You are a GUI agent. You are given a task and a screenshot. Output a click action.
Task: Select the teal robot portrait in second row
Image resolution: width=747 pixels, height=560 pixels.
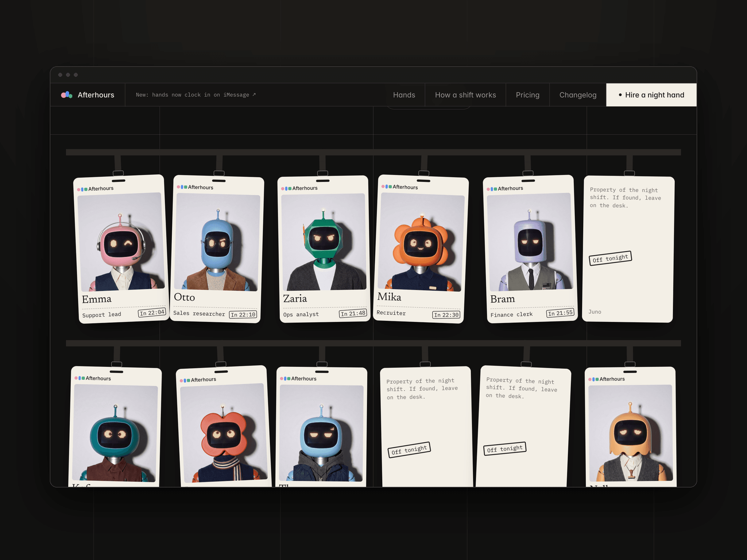click(x=115, y=433)
